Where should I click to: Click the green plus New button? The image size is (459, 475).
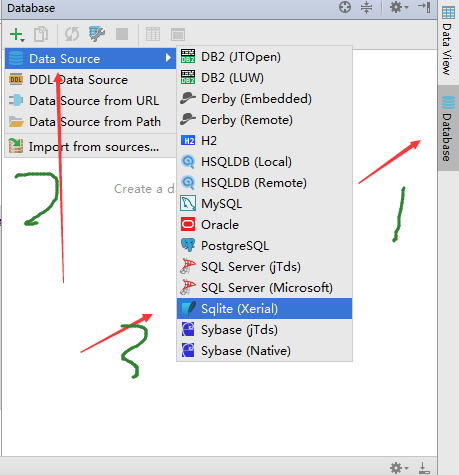point(17,34)
